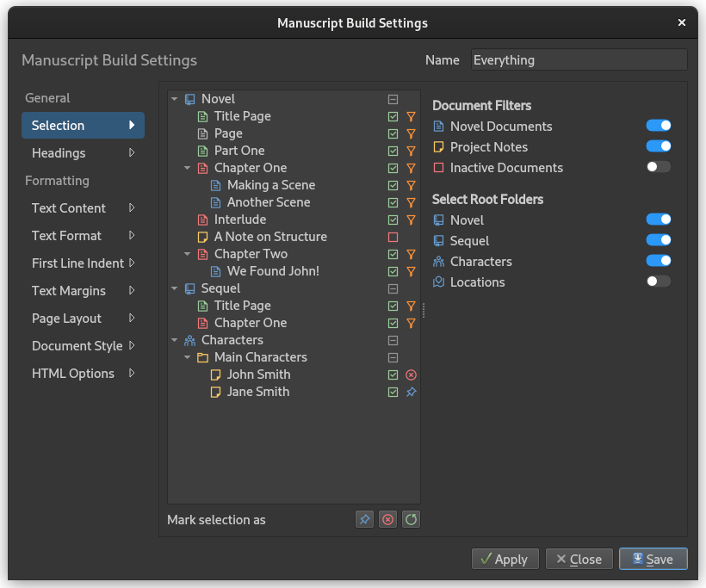Enable the Inactive Documents filter
Viewport: 706px width, 588px height.
[x=659, y=167]
